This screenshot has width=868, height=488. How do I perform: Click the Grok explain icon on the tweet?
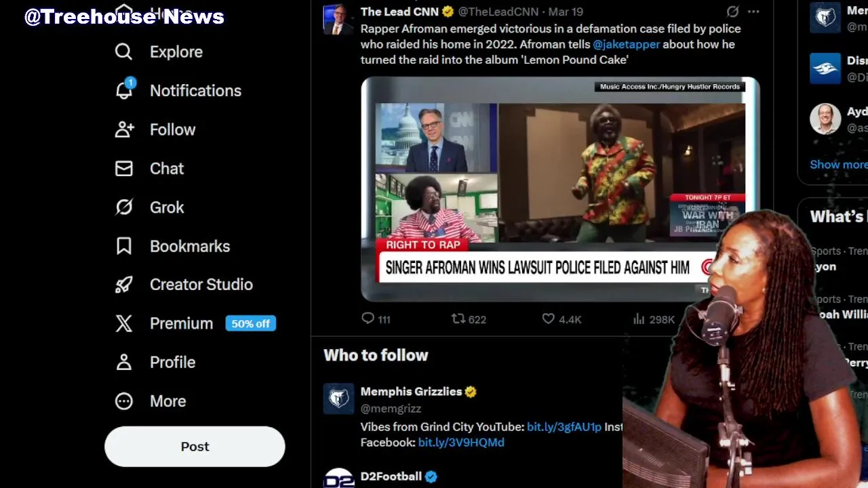tap(732, 12)
